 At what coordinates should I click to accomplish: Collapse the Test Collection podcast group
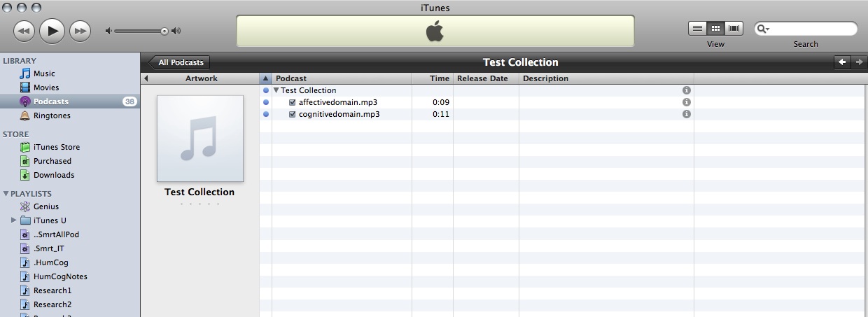point(276,90)
